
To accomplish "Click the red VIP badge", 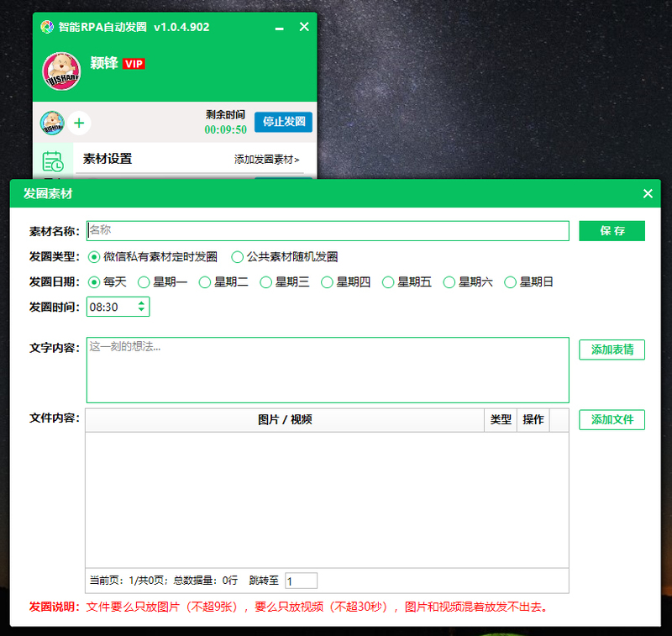I will tap(134, 64).
